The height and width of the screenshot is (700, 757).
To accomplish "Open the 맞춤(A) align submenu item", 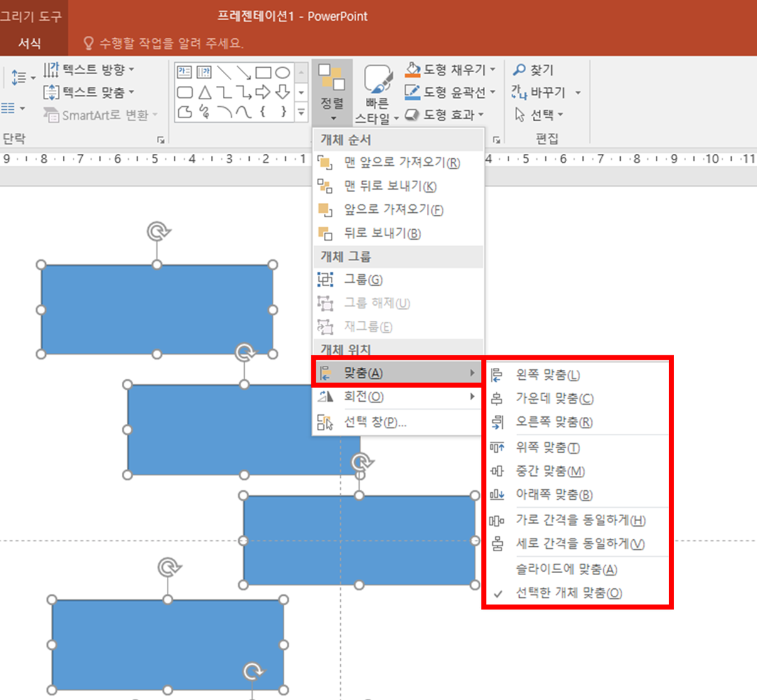I will (398, 373).
